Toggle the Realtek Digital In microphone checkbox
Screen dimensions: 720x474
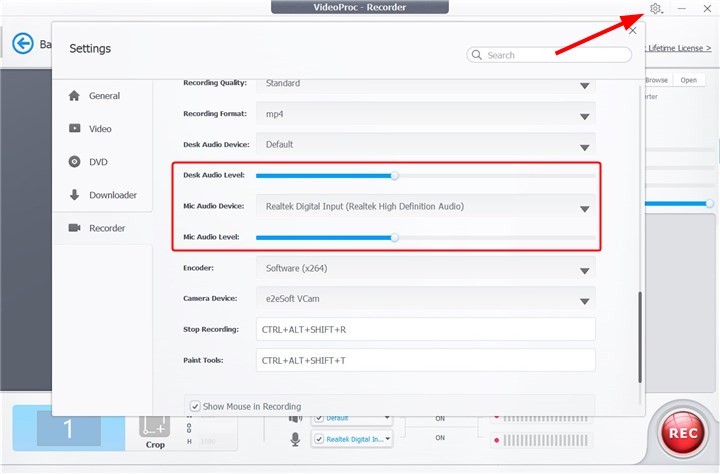tap(319, 439)
